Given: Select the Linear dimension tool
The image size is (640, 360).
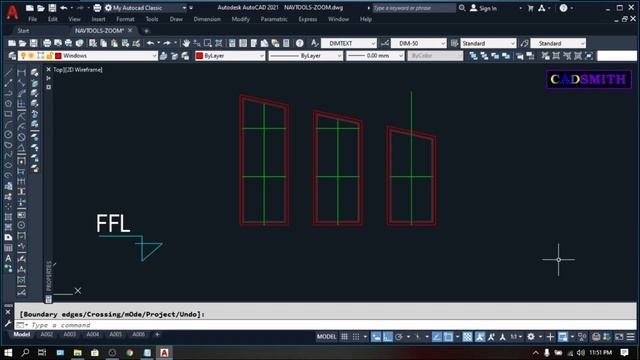Looking at the screenshot, I should pos(21,73).
